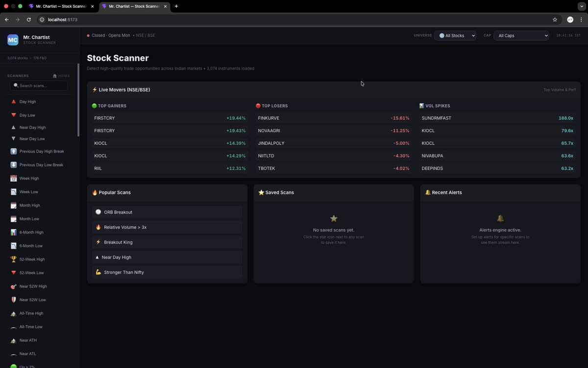Image resolution: width=588 pixels, height=368 pixels.
Task: Click Top Volume & Perf label
Action: click(x=559, y=90)
